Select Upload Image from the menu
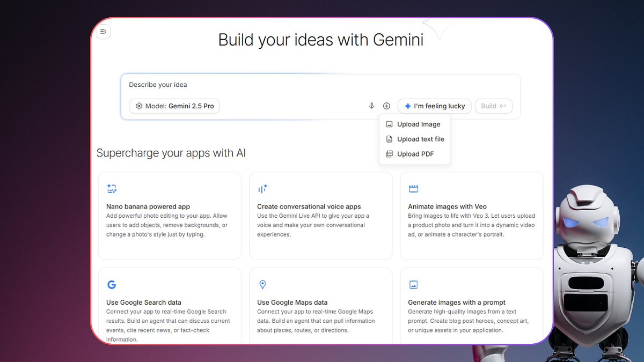This screenshot has height=362, width=644. click(414, 124)
